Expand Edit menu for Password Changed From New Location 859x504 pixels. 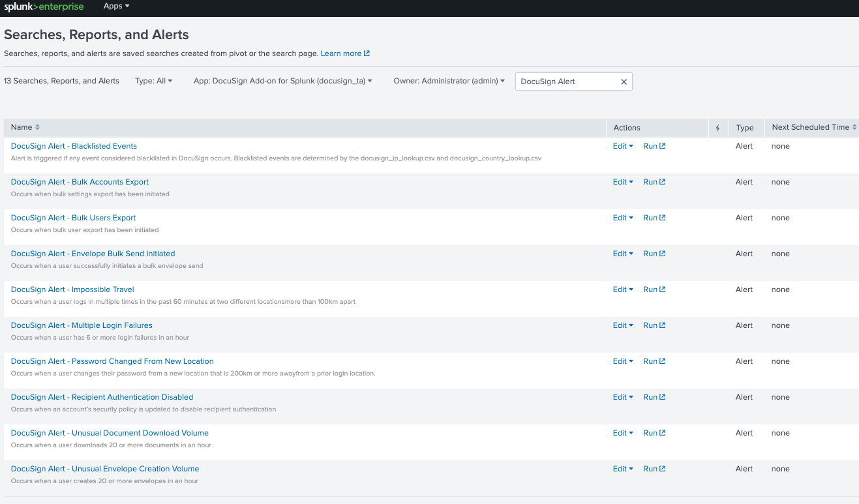point(623,361)
